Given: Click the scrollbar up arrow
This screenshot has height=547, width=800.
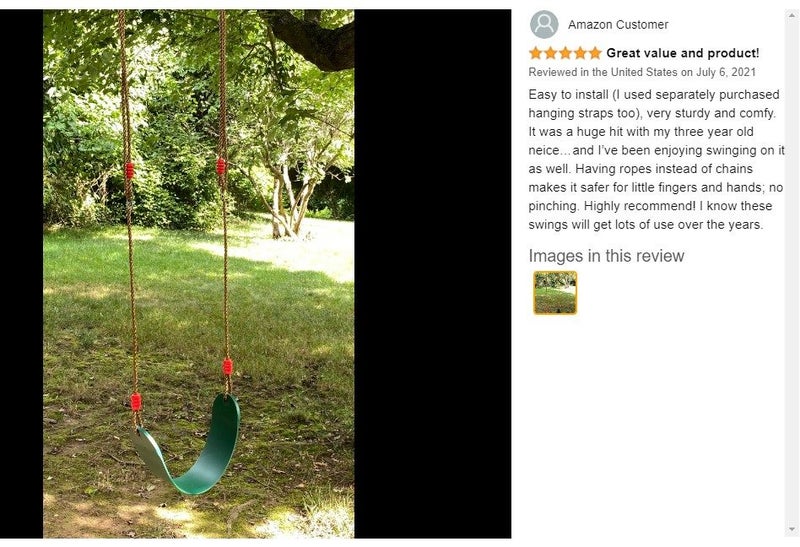Looking at the screenshot, I should (x=792, y=15).
